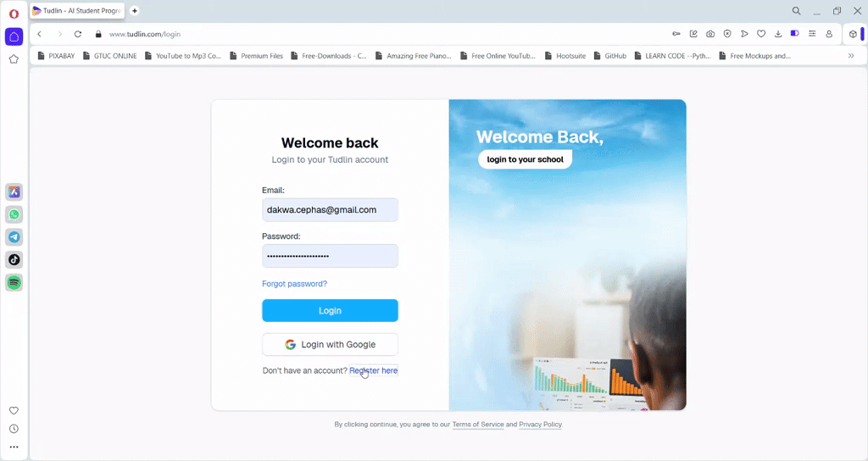Image resolution: width=868 pixels, height=461 pixels.
Task: Click into the Email input field
Action: pyautogui.click(x=330, y=210)
